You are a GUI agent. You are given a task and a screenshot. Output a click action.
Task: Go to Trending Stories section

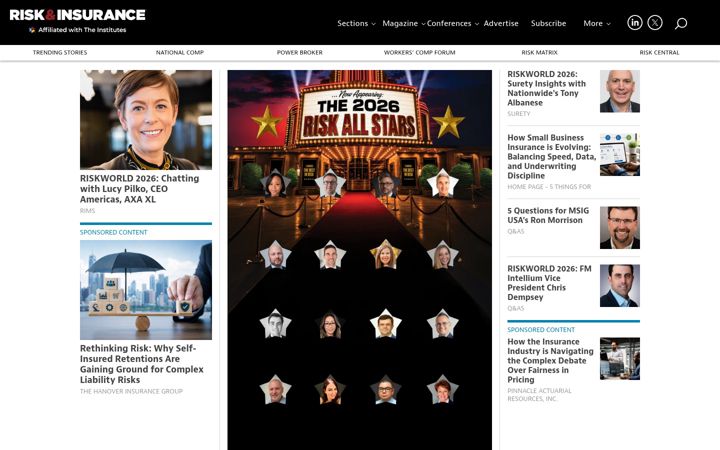pyautogui.click(x=60, y=52)
